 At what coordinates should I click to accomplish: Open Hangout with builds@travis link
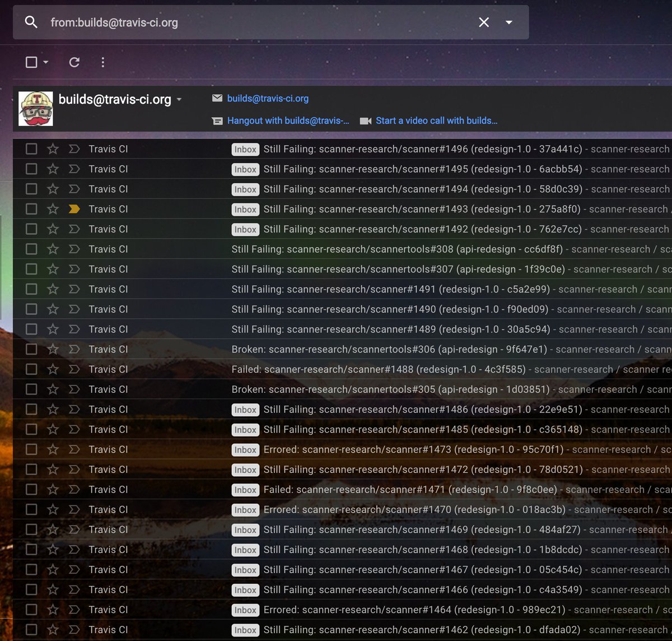click(x=288, y=120)
